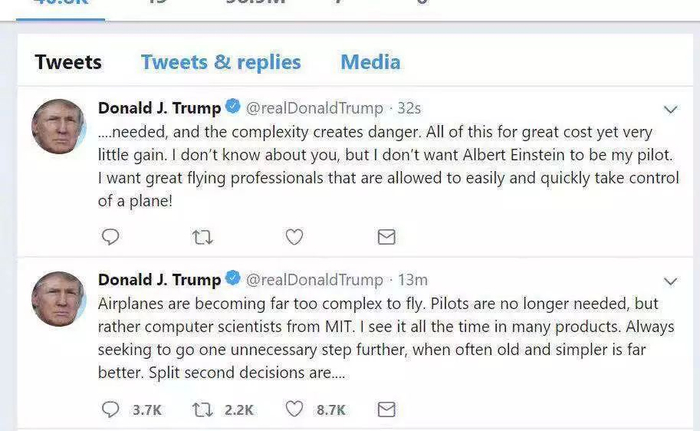Like the tweet with 8.7K likes
Image resolution: width=700 pixels, height=431 pixels.
[x=294, y=409]
